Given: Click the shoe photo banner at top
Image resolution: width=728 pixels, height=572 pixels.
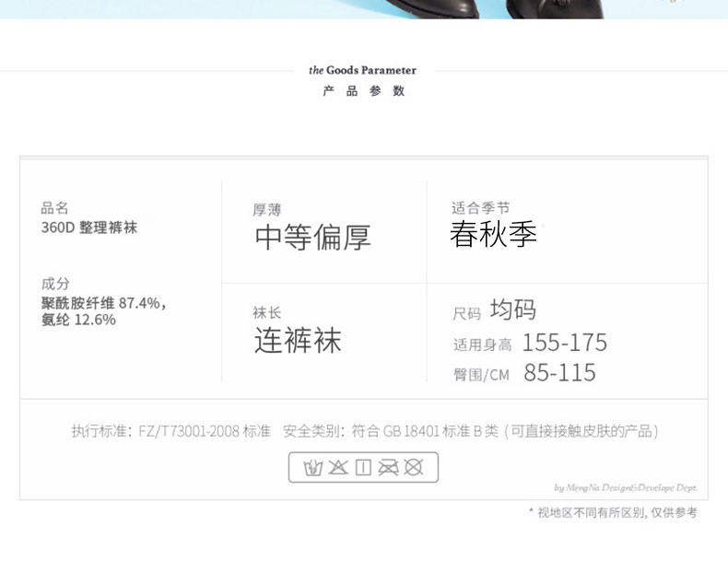Looking at the screenshot, I should 364,9.
